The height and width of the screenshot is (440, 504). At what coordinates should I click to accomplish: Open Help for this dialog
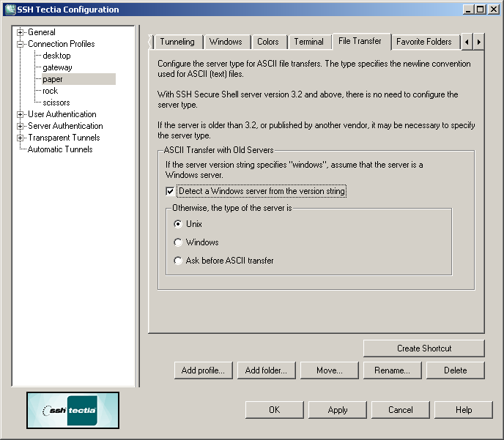(463, 410)
